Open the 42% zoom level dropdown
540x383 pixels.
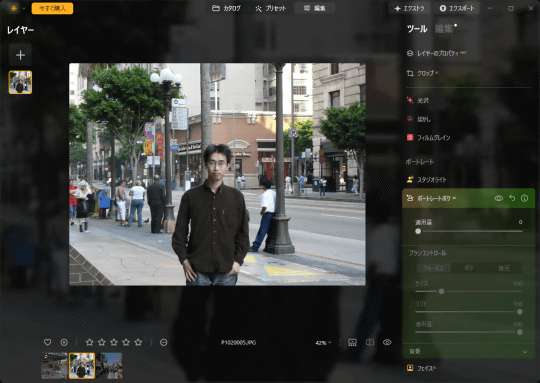[x=323, y=343]
